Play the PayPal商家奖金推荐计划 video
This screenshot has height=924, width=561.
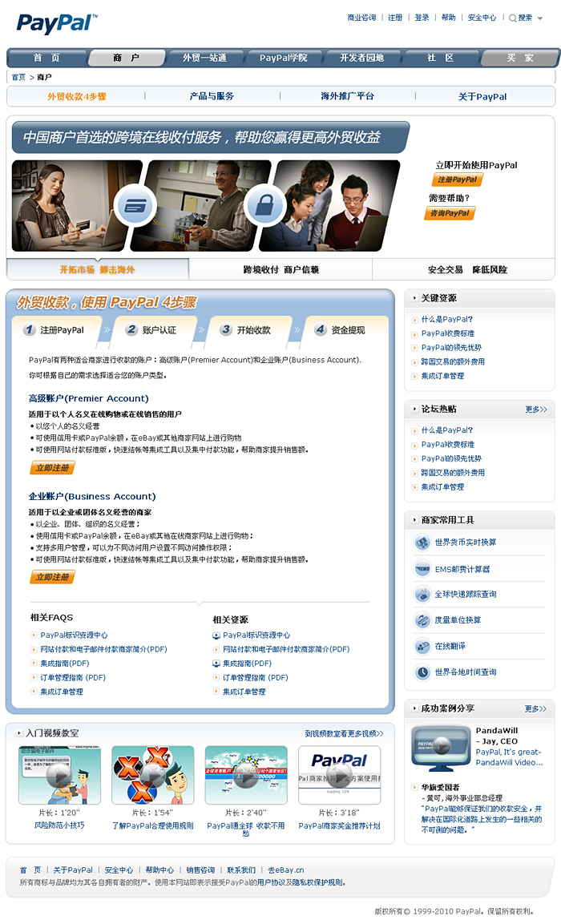340,775
